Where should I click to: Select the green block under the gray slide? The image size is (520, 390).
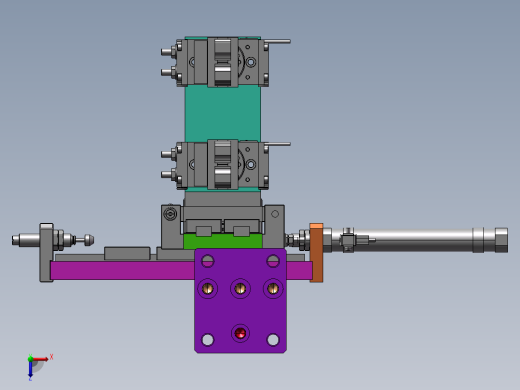[223, 241]
